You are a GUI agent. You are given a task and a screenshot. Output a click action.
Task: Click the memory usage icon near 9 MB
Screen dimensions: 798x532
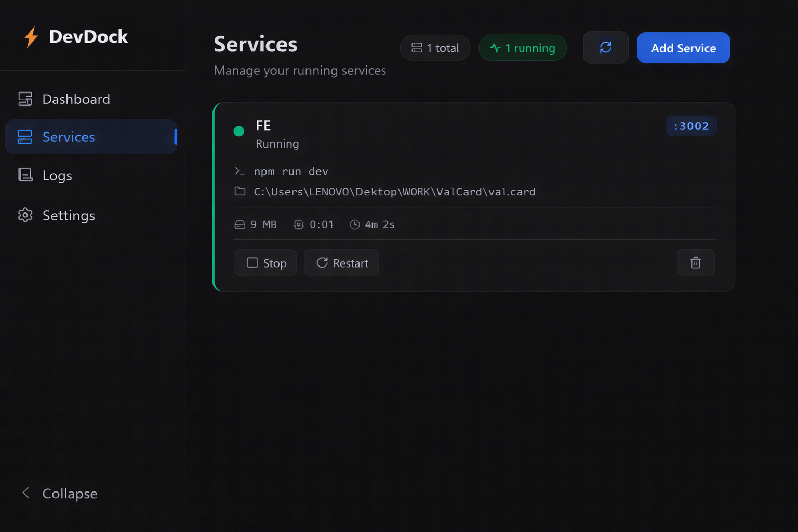(x=240, y=224)
